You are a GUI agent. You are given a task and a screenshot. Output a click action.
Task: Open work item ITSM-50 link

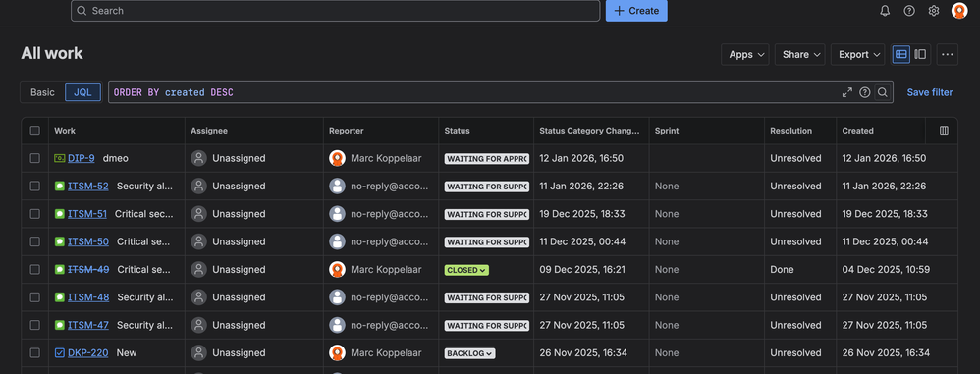pos(88,241)
